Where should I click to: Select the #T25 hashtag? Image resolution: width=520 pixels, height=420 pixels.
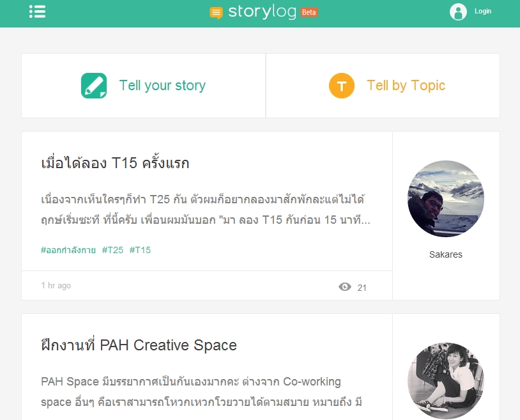(x=112, y=250)
